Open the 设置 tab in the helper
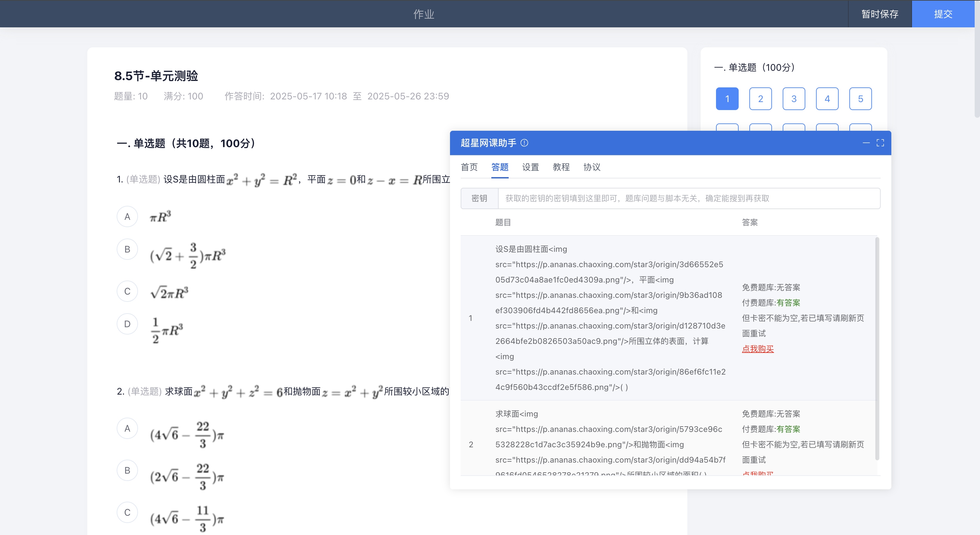The height and width of the screenshot is (535, 980). (x=530, y=167)
